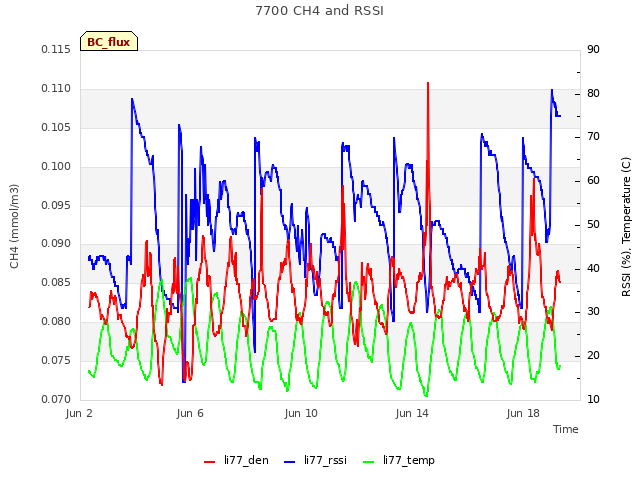
Task: Click the 40 right axis value
Action: coord(593,268)
